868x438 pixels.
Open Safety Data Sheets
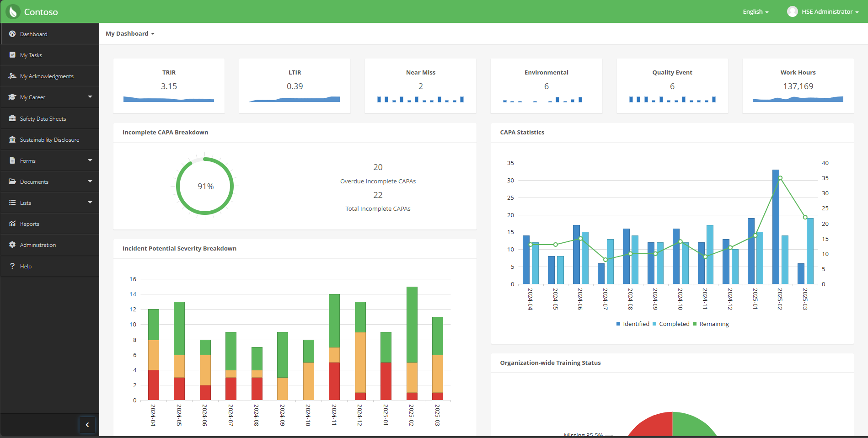coord(43,118)
